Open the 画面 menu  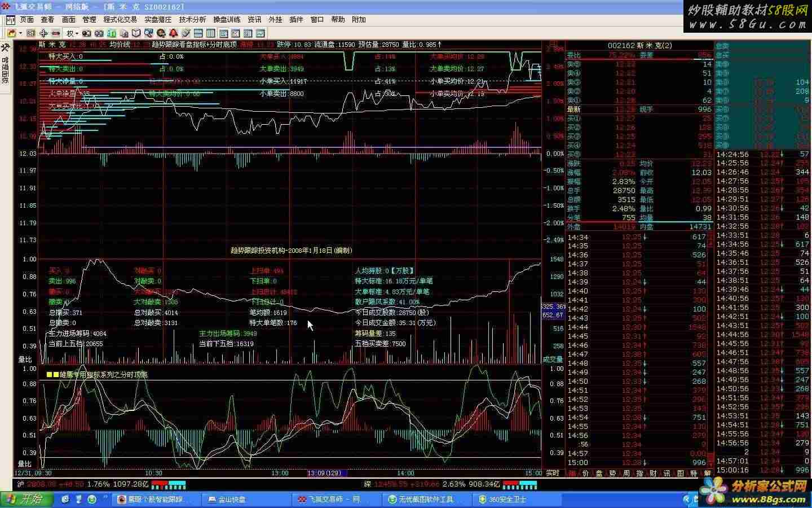(x=69, y=20)
